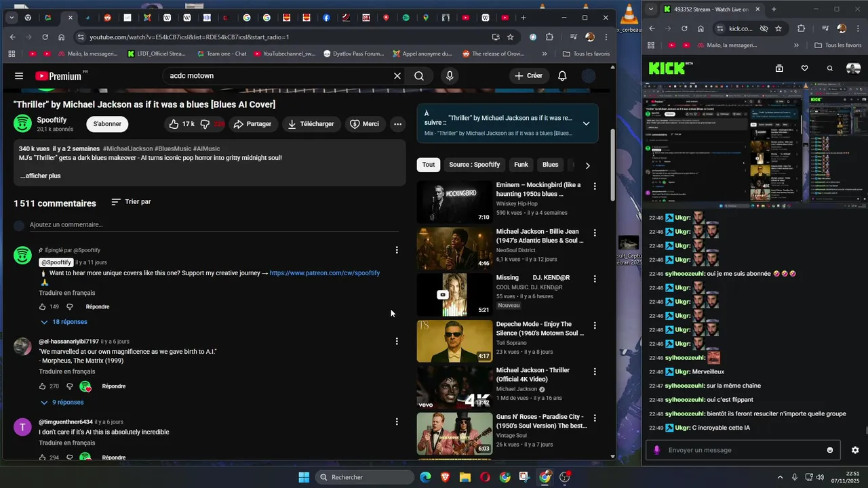Click the Merci thanks button
This screenshot has width=868, height=488.
[x=364, y=124]
